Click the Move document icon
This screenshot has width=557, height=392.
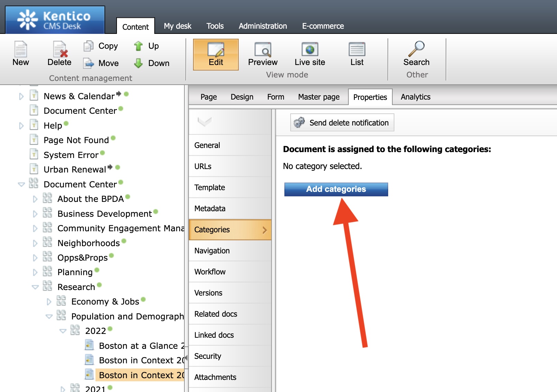point(89,63)
